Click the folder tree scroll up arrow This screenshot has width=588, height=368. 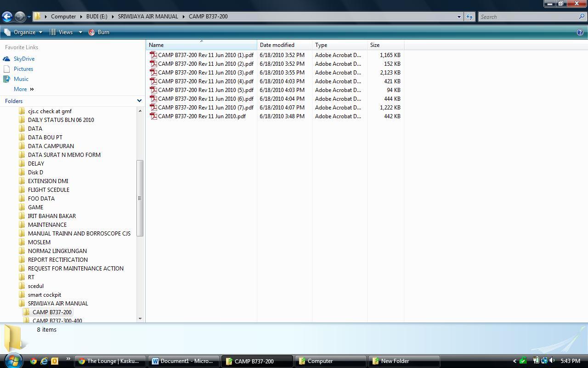click(x=140, y=111)
